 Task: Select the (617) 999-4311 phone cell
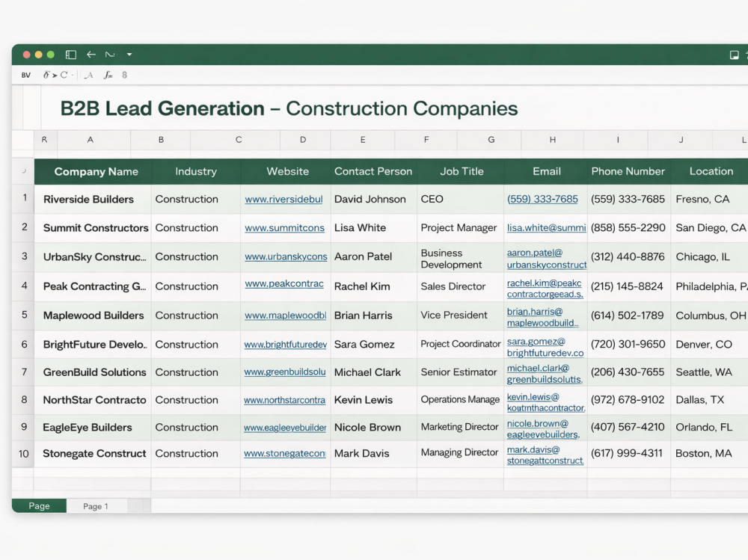[x=629, y=454]
